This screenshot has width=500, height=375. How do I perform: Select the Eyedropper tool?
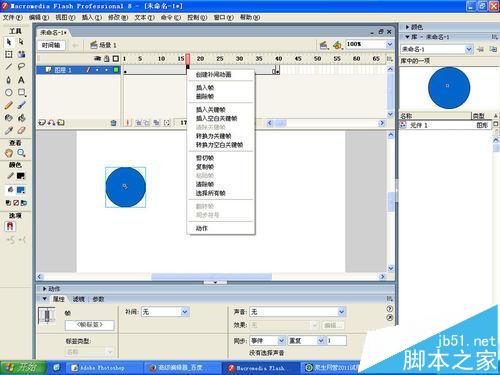tap(9, 131)
